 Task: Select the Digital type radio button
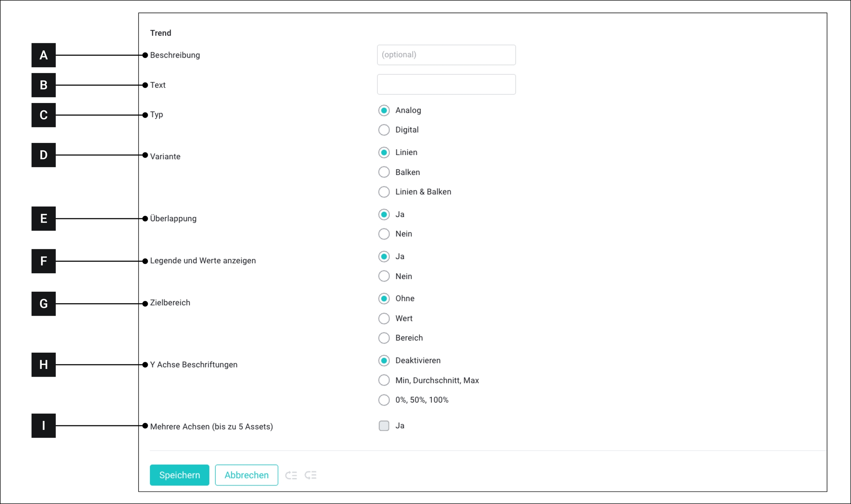pyautogui.click(x=384, y=130)
